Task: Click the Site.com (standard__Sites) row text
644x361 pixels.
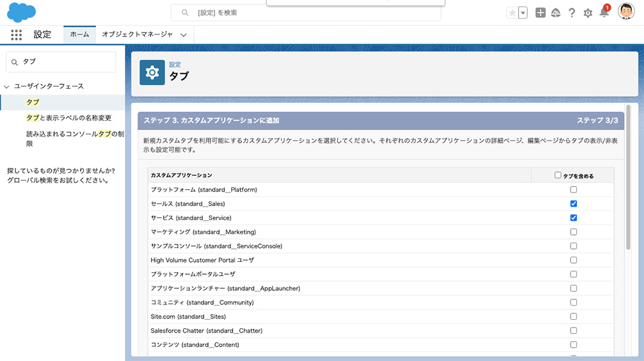Action: point(188,317)
